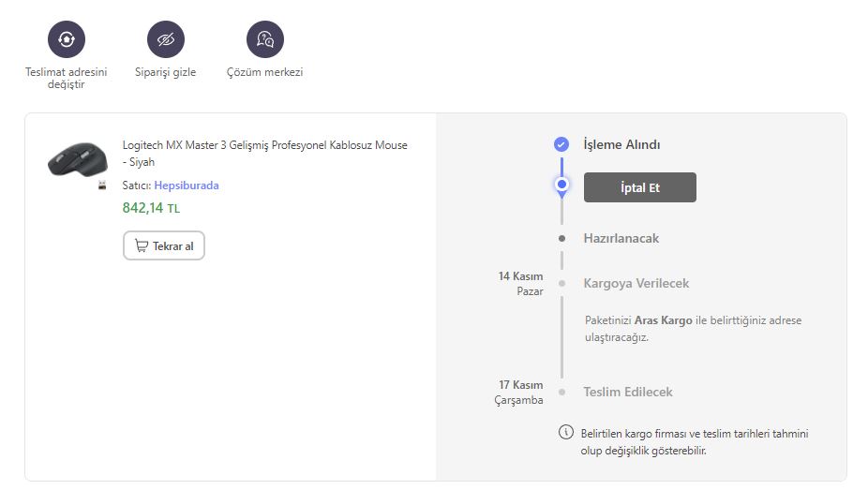Viewport: 868px width, 490px height.
Task: Cancel the order with İptal Et
Action: (x=640, y=187)
